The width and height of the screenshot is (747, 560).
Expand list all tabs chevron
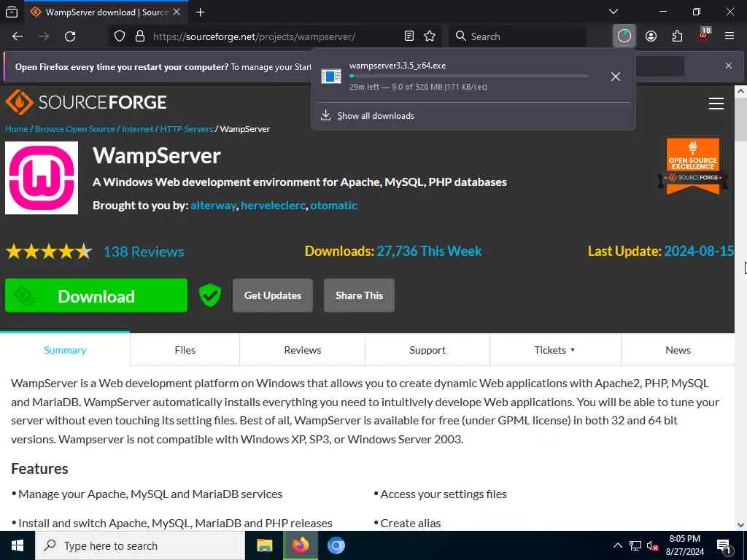tap(614, 12)
